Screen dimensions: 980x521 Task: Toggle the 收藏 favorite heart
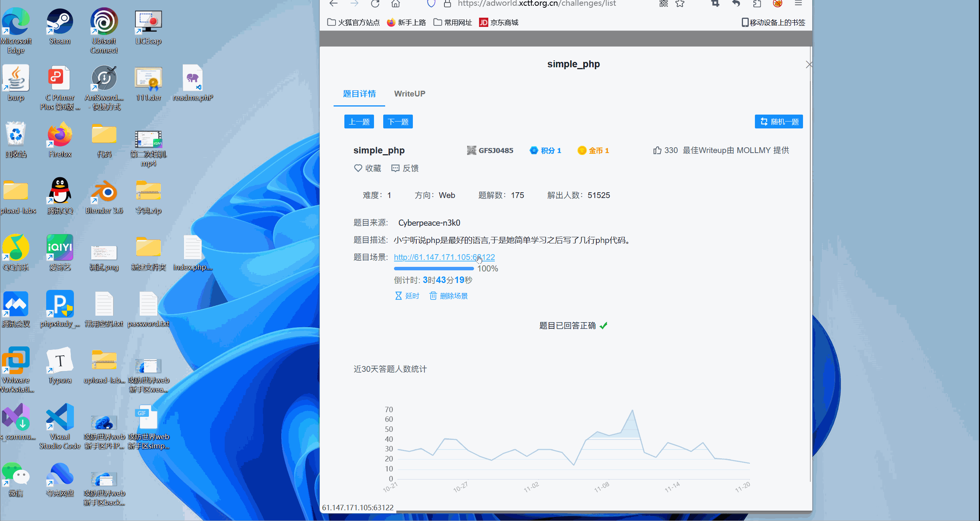coord(358,168)
